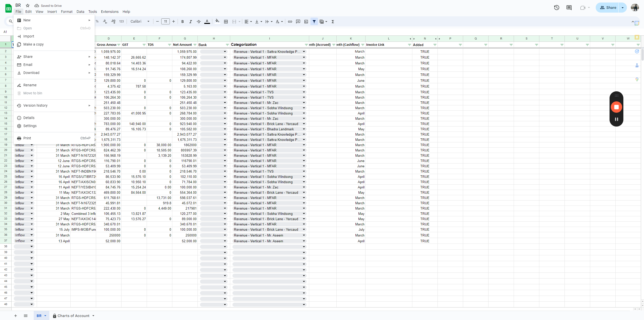644x320 pixels.
Task: Select Rename in File menu
Action: point(54,85)
